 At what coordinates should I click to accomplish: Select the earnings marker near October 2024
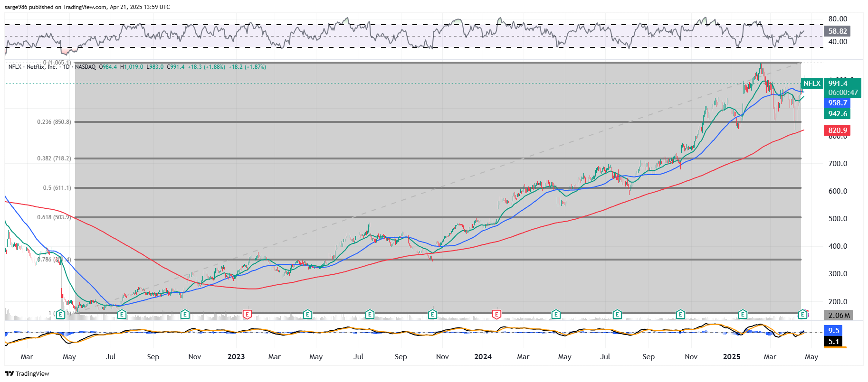click(x=680, y=314)
